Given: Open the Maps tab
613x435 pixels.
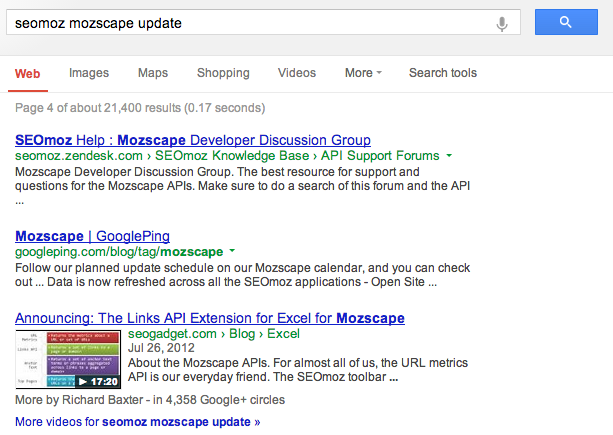Looking at the screenshot, I should 153,73.
